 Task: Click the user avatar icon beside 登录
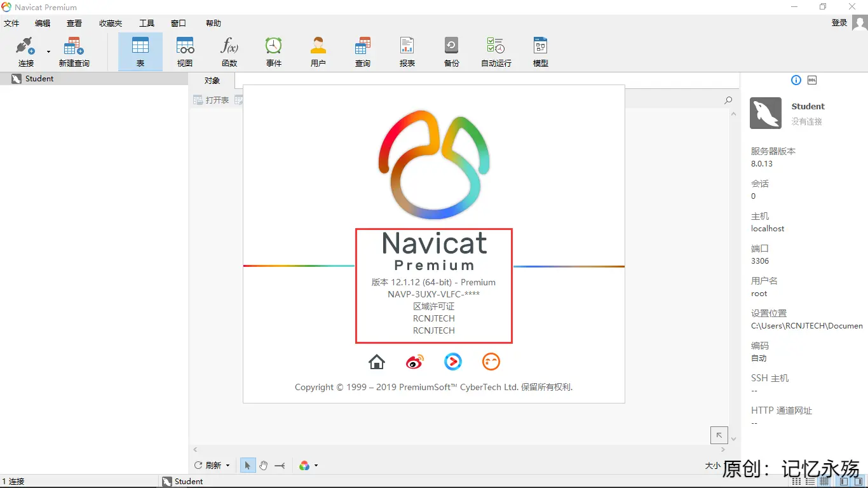click(860, 23)
